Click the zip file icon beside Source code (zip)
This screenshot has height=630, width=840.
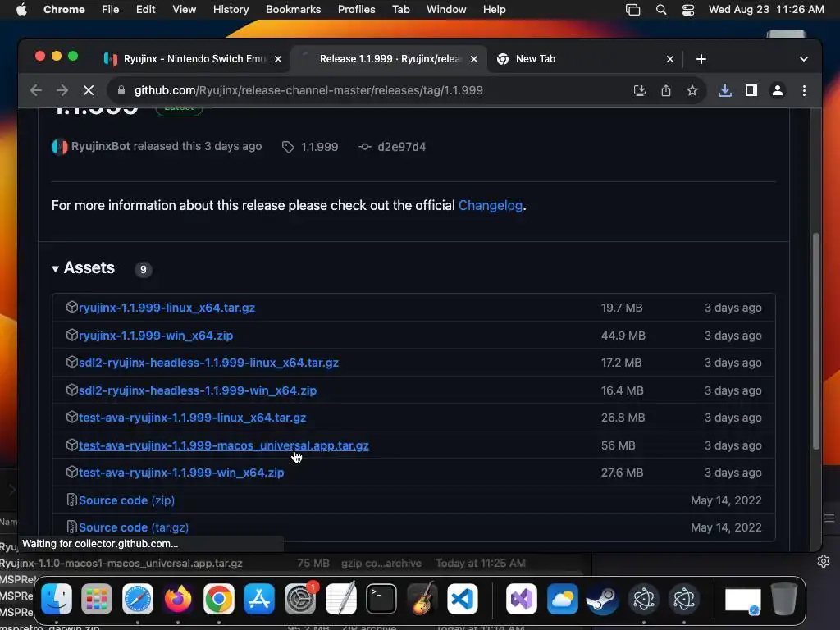coord(71,500)
